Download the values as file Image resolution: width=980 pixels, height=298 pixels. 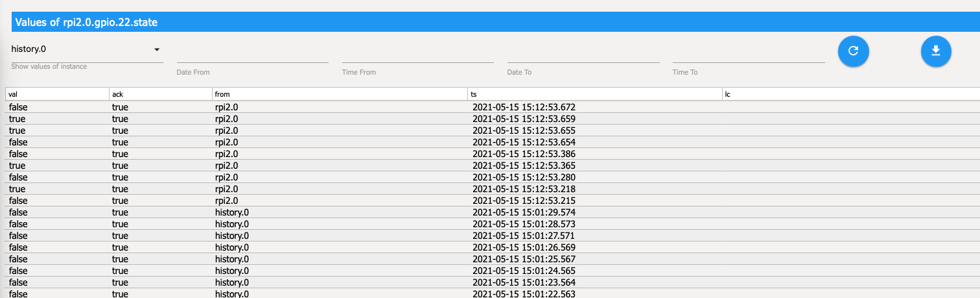tap(936, 51)
